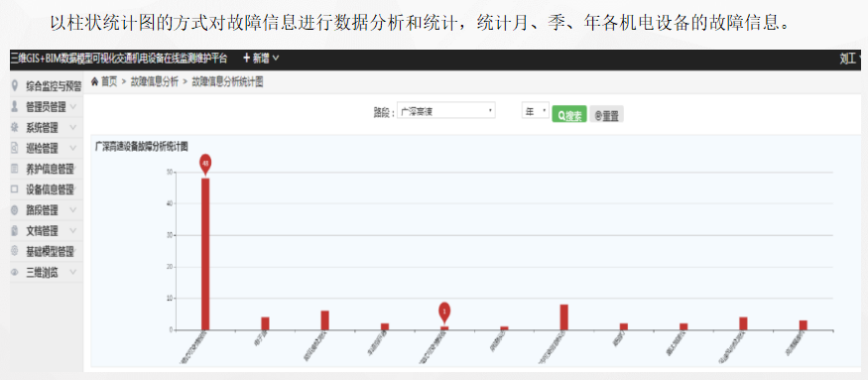868x380 pixels.
Task: Click the eye icon beside 三维浏览
Action: pos(15,273)
